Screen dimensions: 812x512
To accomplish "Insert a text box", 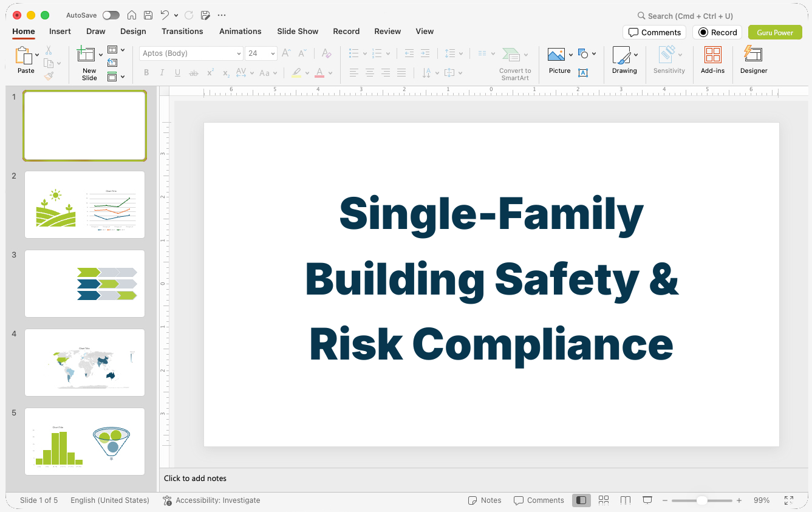I will [x=583, y=73].
